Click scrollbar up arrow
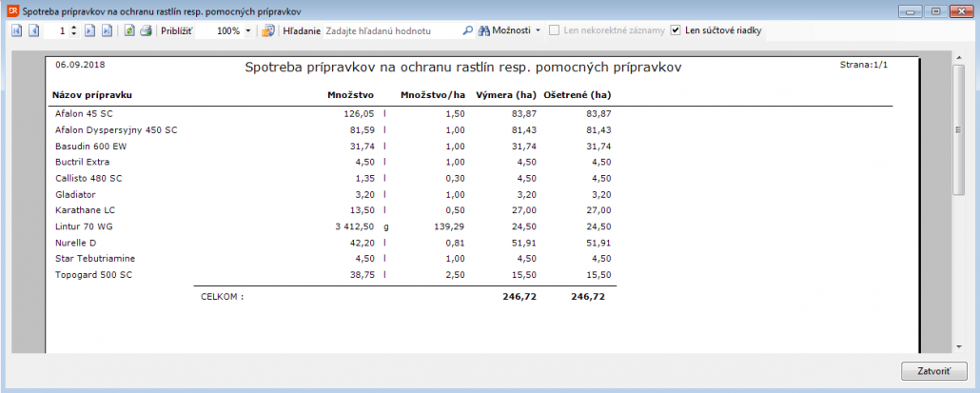The image size is (980, 393). [959, 58]
